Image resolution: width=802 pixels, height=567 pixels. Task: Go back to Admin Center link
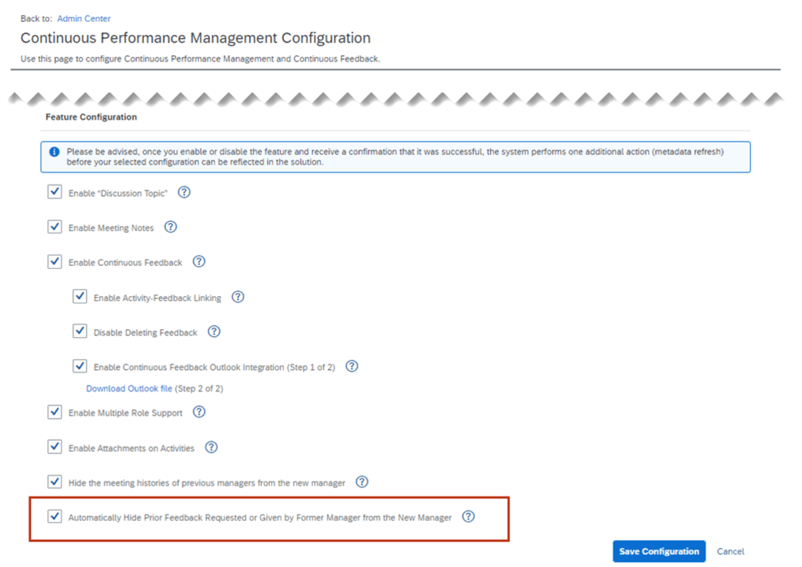point(84,18)
